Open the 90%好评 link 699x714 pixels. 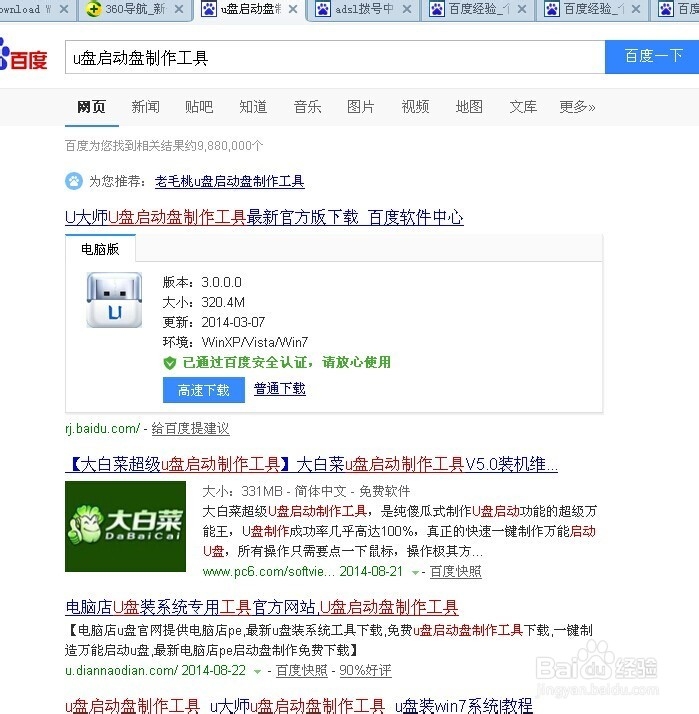(x=365, y=670)
